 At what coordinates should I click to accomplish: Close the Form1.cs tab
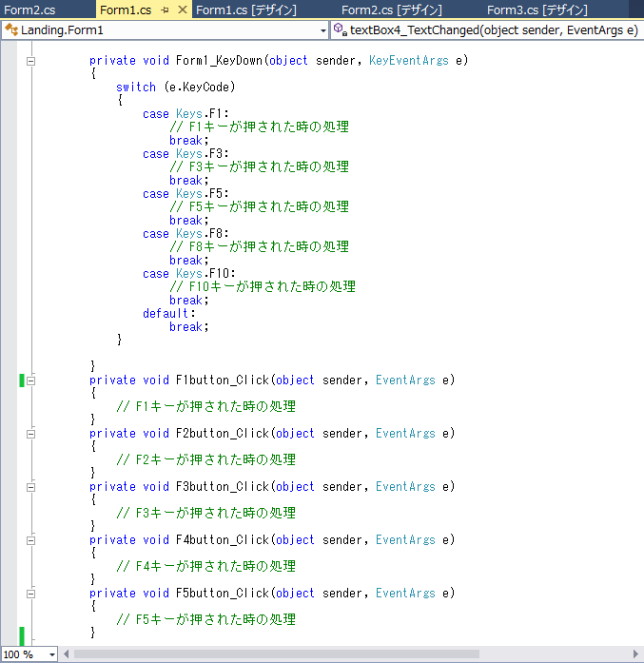click(183, 10)
